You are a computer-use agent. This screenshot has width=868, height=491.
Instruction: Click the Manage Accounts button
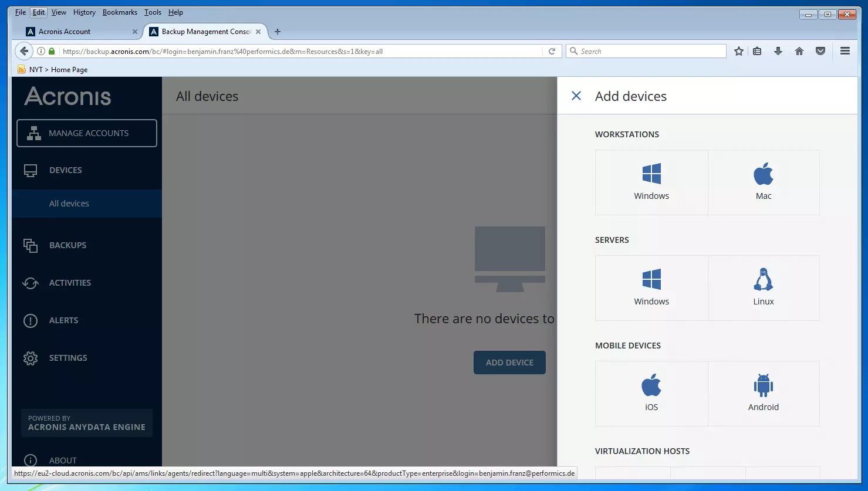[87, 133]
